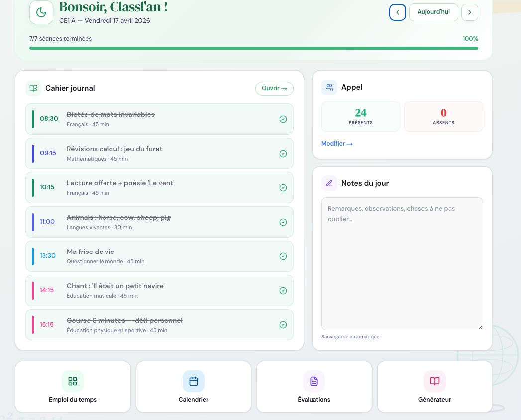Click the 11:00 session time
Image resolution: width=521 pixels, height=420 pixels.
47,222
